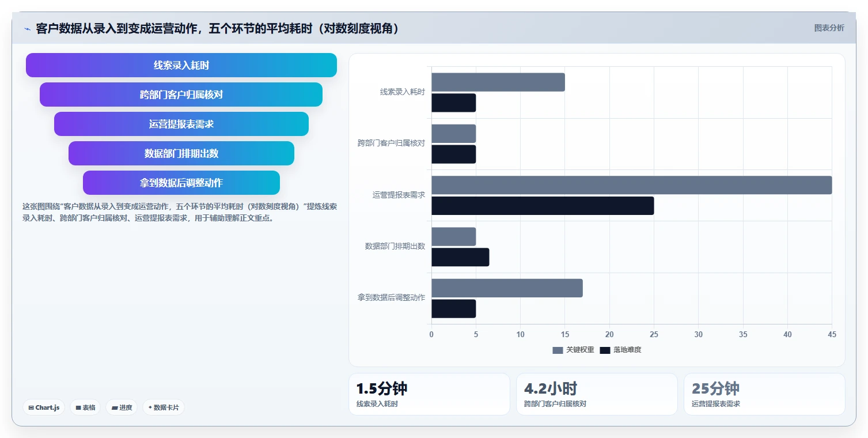Screen dimensions: 868x438
Task: Click the 图表分析 label in header
Action: pyautogui.click(x=829, y=28)
